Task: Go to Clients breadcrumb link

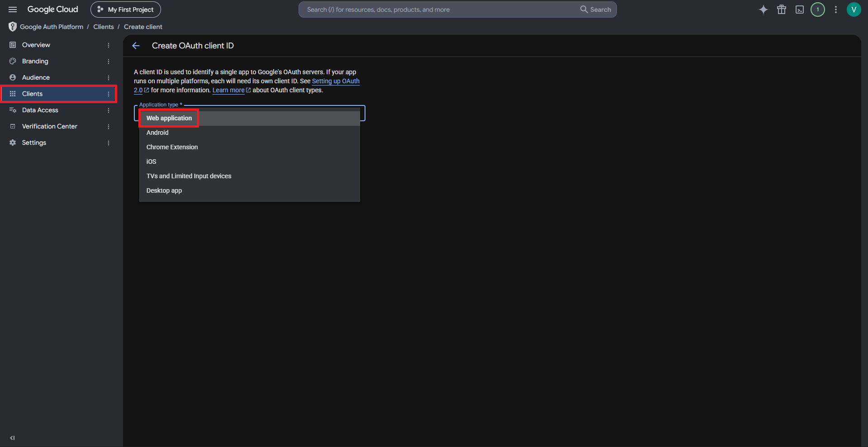Action: 104,27
